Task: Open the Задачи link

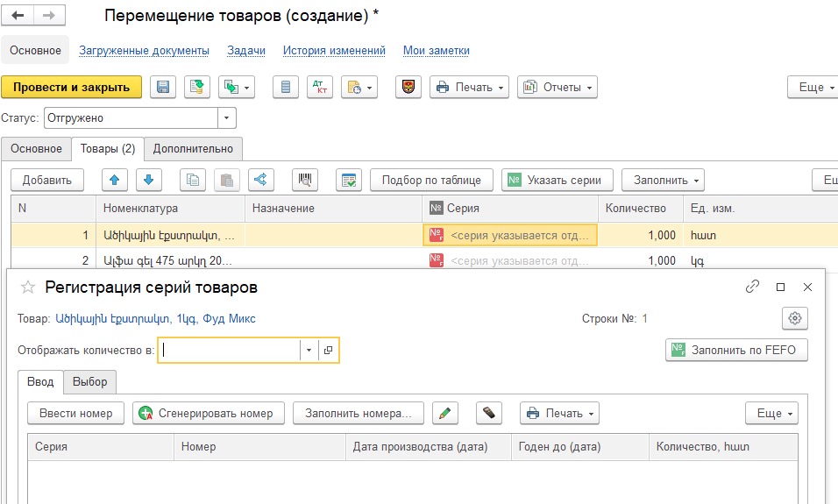Action: click(x=246, y=50)
